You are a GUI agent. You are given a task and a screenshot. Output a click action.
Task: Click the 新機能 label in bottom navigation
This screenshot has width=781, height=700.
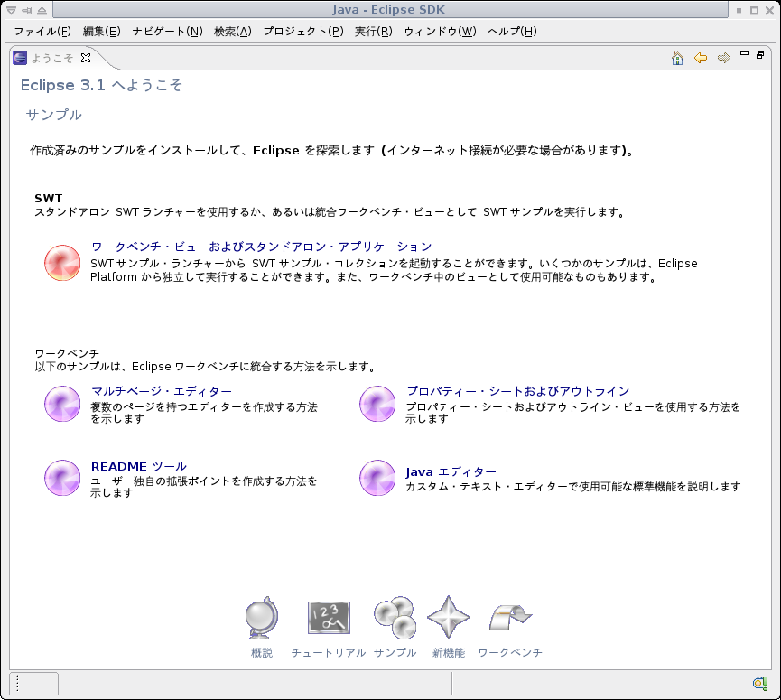pyautogui.click(x=448, y=653)
